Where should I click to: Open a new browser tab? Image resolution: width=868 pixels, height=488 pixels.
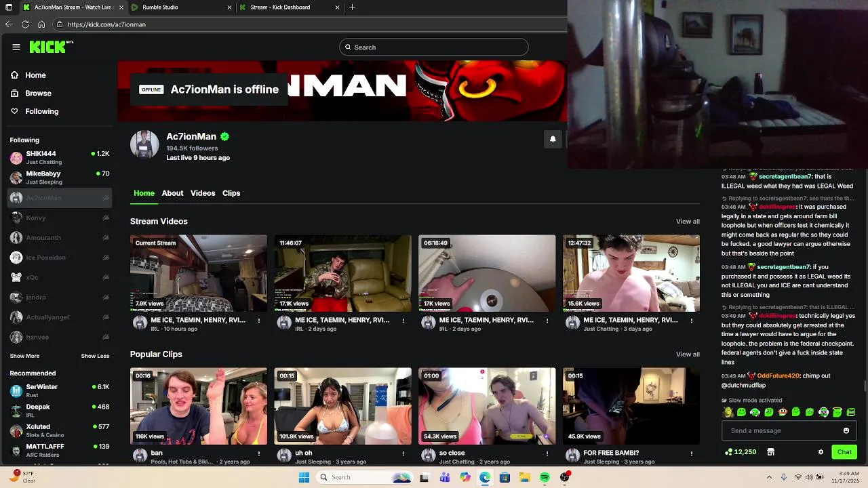(352, 7)
